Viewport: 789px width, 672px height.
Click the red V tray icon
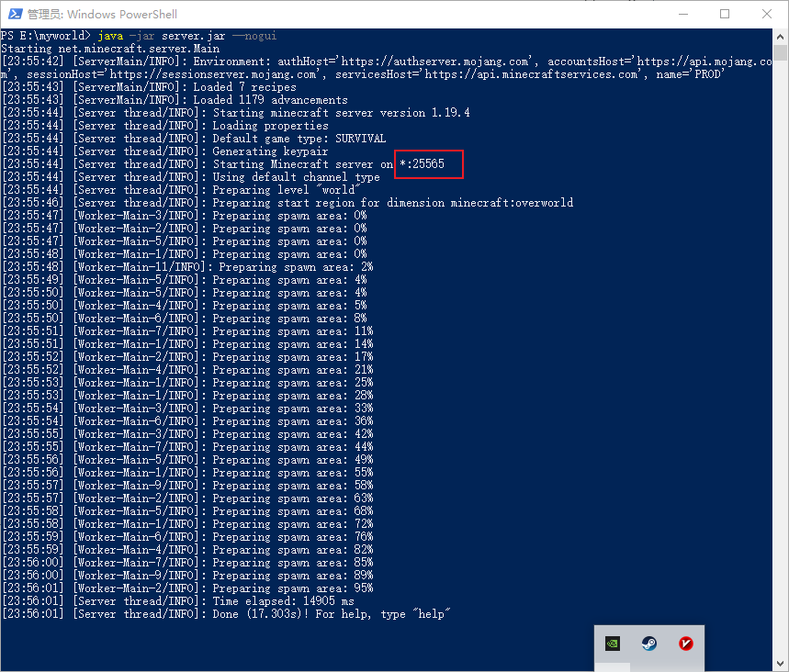686,644
